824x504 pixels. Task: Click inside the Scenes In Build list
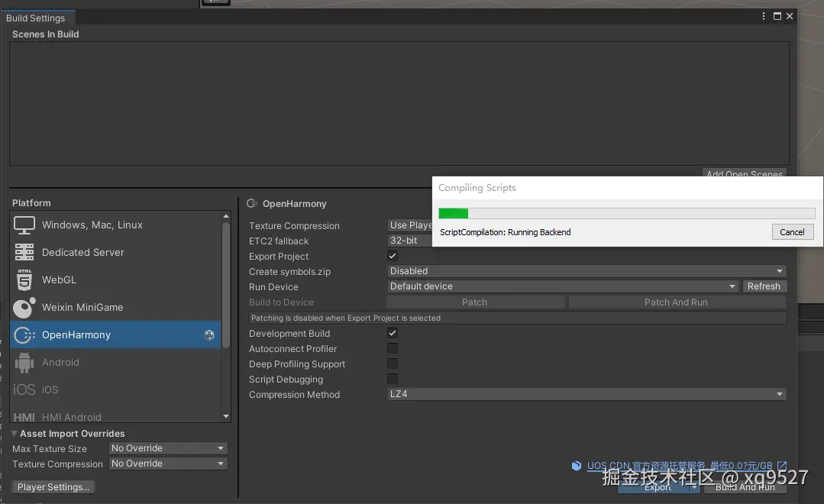click(x=399, y=104)
